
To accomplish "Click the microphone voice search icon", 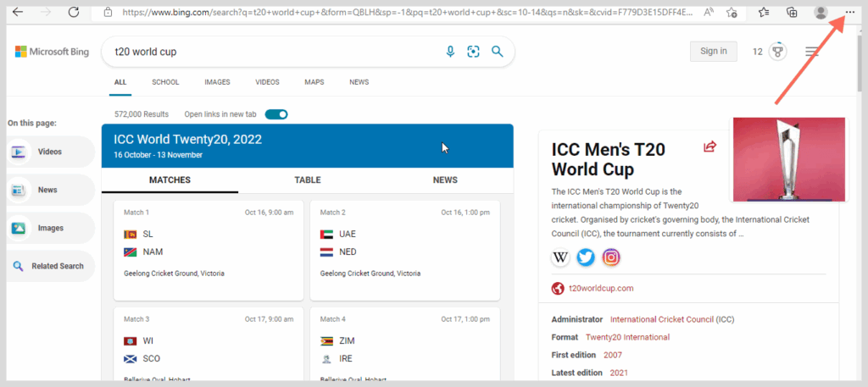I will (x=451, y=52).
